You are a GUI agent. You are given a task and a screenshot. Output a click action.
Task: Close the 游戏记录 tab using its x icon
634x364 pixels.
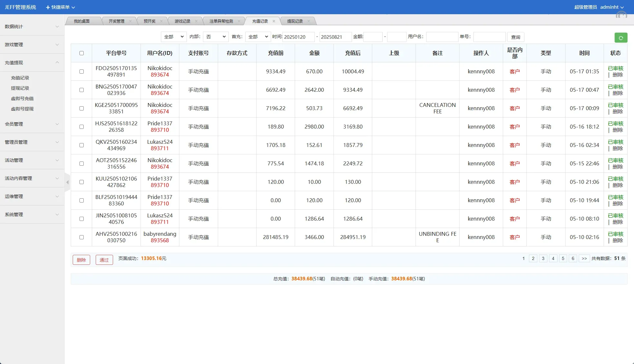coord(196,21)
